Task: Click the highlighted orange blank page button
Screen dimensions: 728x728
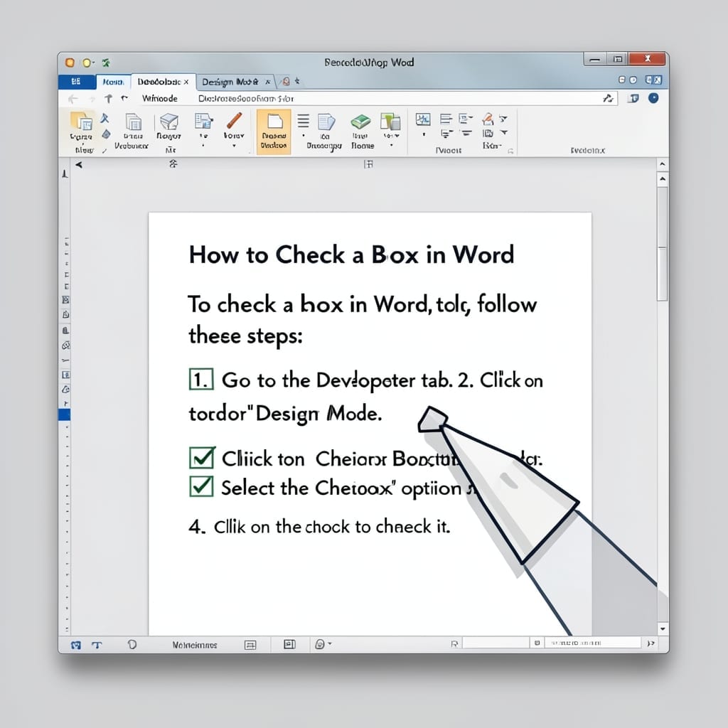Action: coord(274,132)
